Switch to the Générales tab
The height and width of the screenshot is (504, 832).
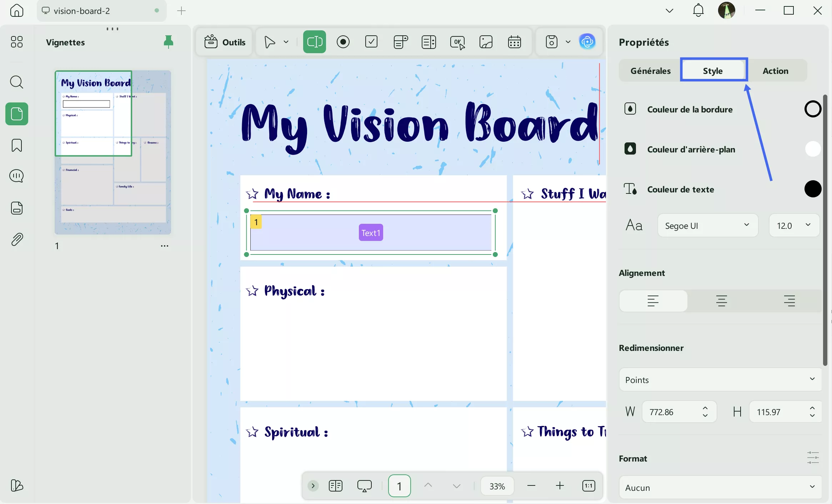tap(650, 71)
